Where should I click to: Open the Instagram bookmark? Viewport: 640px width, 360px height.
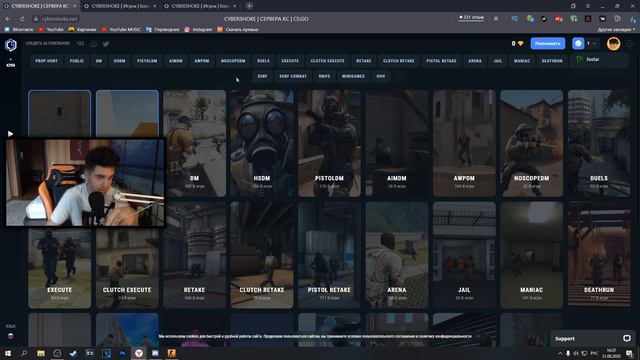tap(198, 29)
